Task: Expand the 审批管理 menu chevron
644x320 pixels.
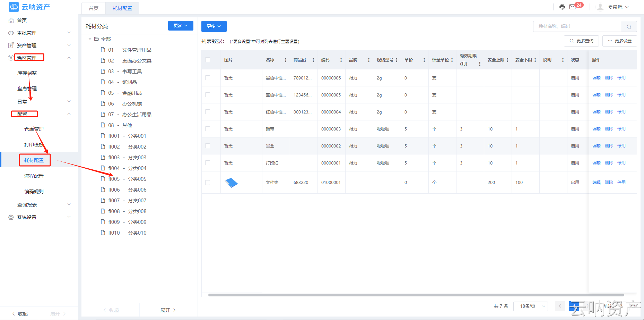Action: [69, 33]
